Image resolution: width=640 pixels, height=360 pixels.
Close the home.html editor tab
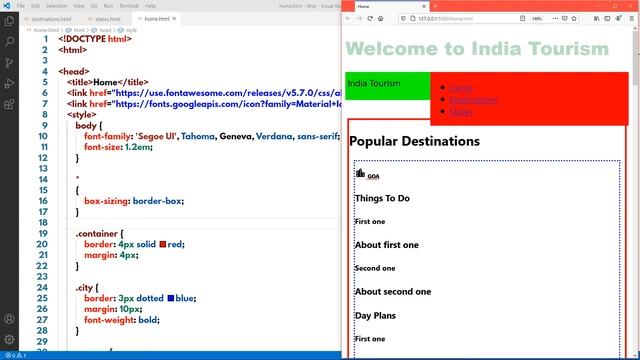174,19
